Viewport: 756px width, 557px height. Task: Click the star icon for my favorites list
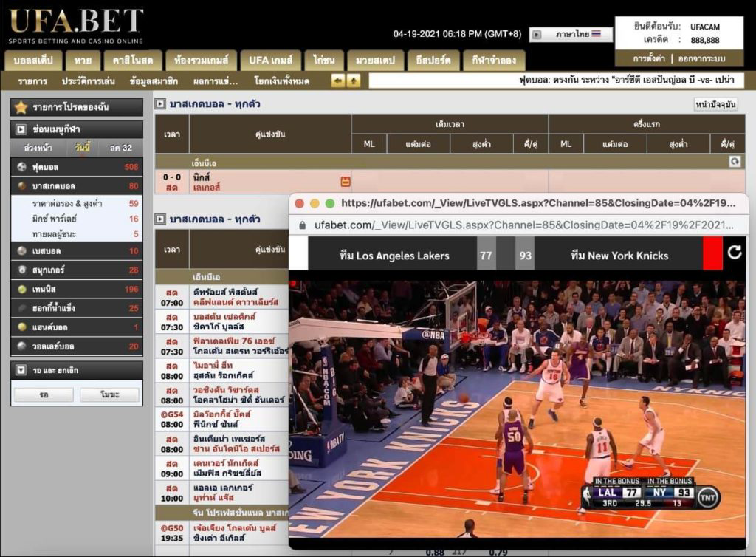coord(21,107)
